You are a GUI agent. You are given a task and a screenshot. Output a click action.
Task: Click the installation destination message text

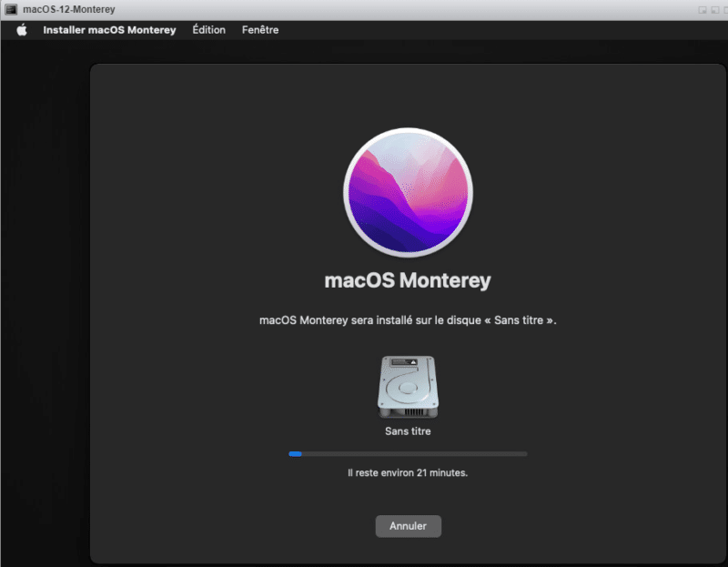[408, 319]
